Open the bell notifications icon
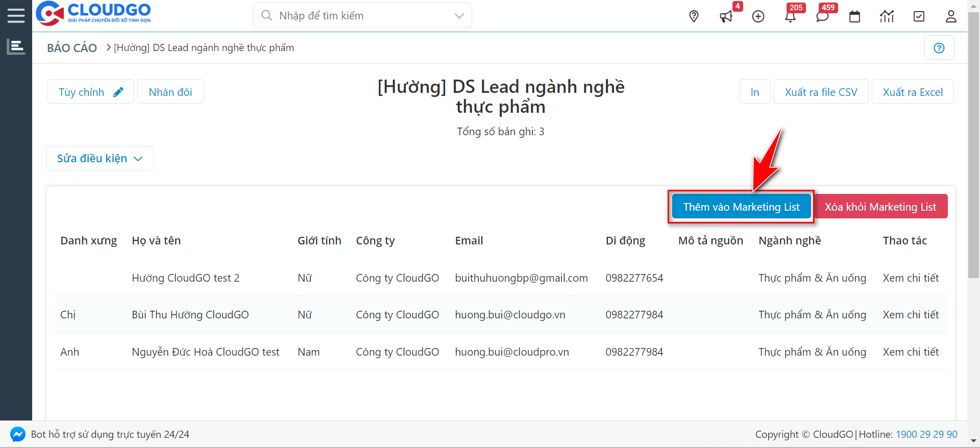The width and height of the screenshot is (980, 448). (790, 16)
